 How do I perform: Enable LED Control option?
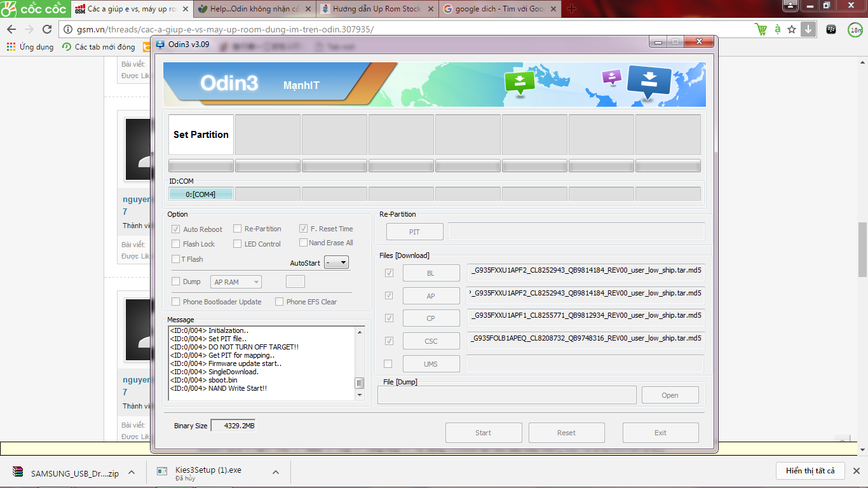pyautogui.click(x=237, y=244)
